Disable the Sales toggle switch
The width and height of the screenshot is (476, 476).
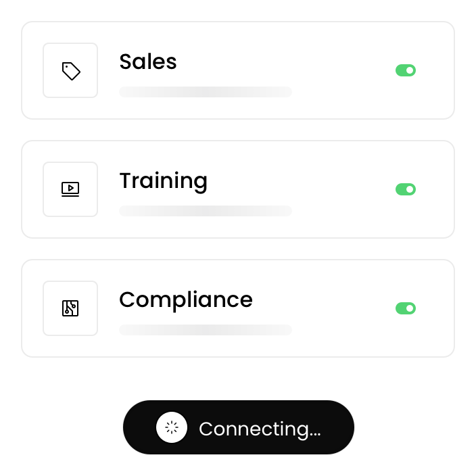[406, 70]
